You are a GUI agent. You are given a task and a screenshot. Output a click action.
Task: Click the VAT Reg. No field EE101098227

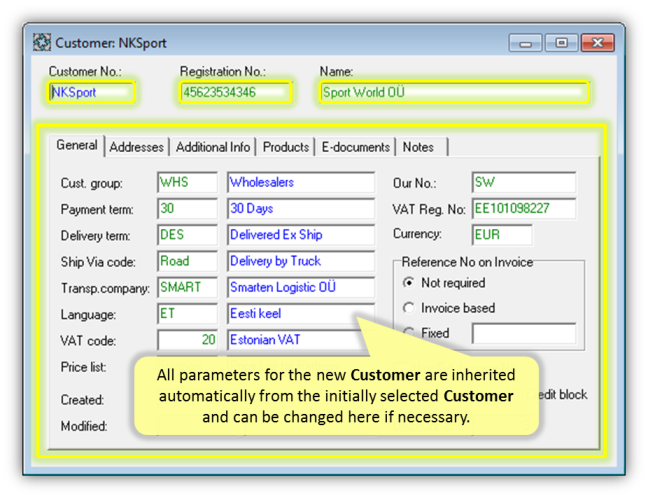(x=524, y=208)
